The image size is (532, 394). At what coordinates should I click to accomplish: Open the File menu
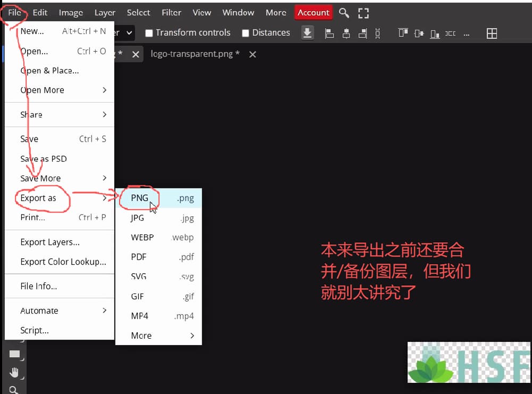[14, 13]
